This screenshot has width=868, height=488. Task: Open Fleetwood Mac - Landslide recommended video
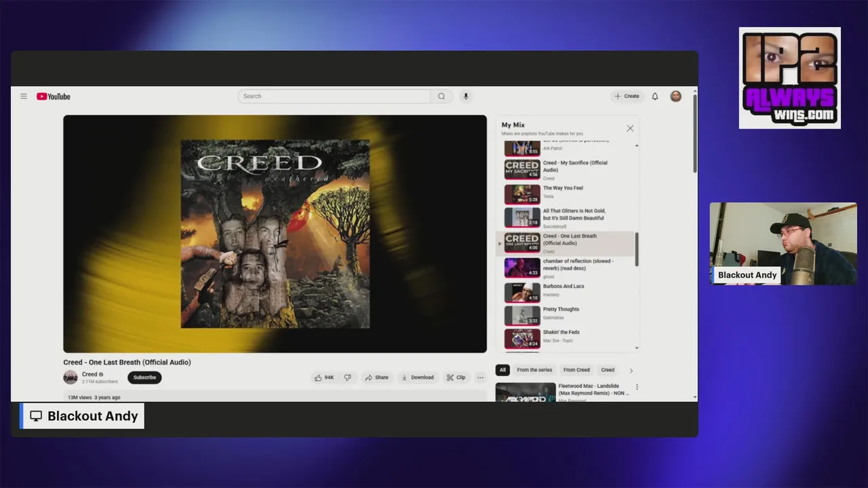[x=562, y=392]
